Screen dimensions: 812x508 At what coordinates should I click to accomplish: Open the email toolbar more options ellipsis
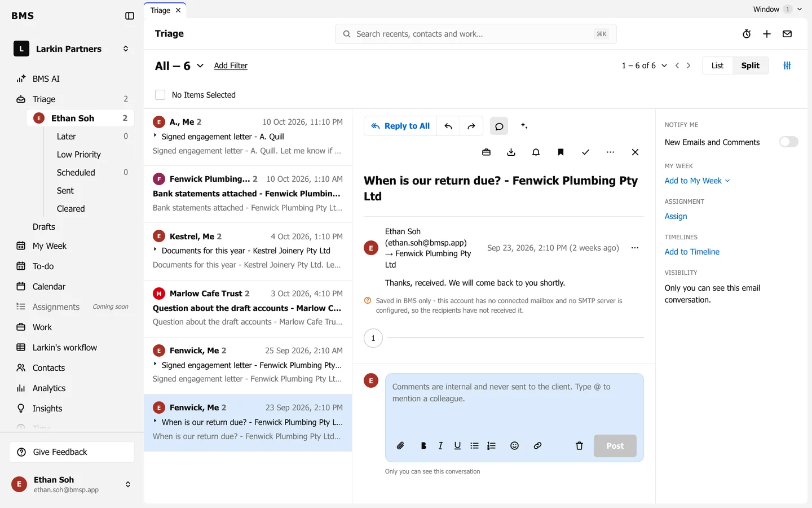[x=610, y=152]
